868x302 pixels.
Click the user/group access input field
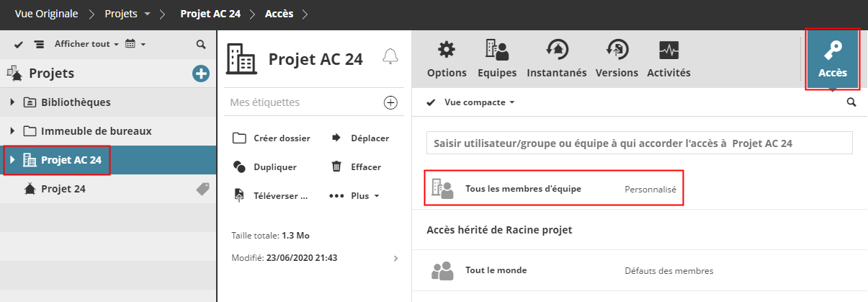pyautogui.click(x=639, y=143)
